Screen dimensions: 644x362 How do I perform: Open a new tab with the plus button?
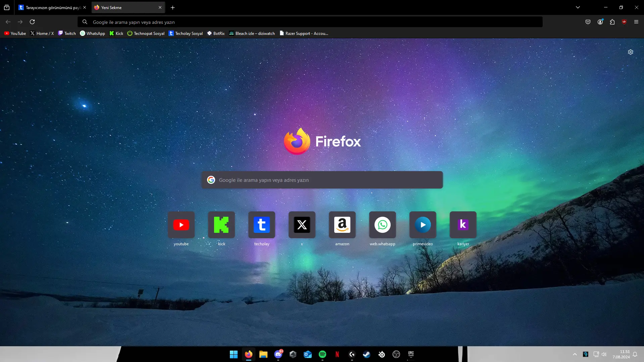click(172, 7)
